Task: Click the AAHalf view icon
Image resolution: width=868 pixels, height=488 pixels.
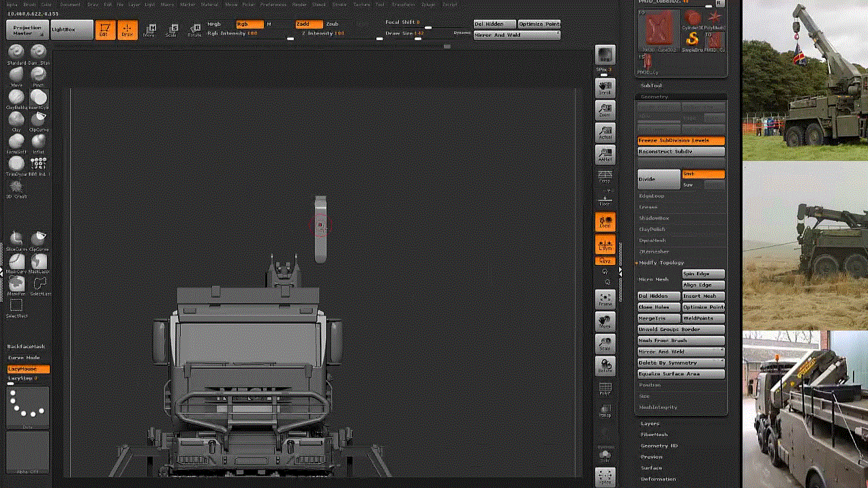Action: (605, 155)
